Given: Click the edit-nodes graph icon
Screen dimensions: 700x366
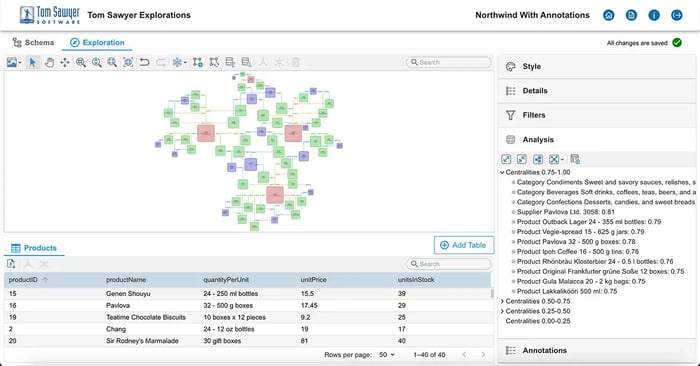Looking at the screenshot, I should (214, 62).
